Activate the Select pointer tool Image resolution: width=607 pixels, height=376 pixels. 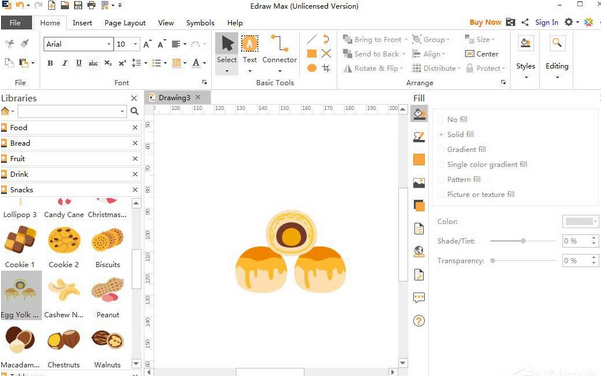point(226,50)
